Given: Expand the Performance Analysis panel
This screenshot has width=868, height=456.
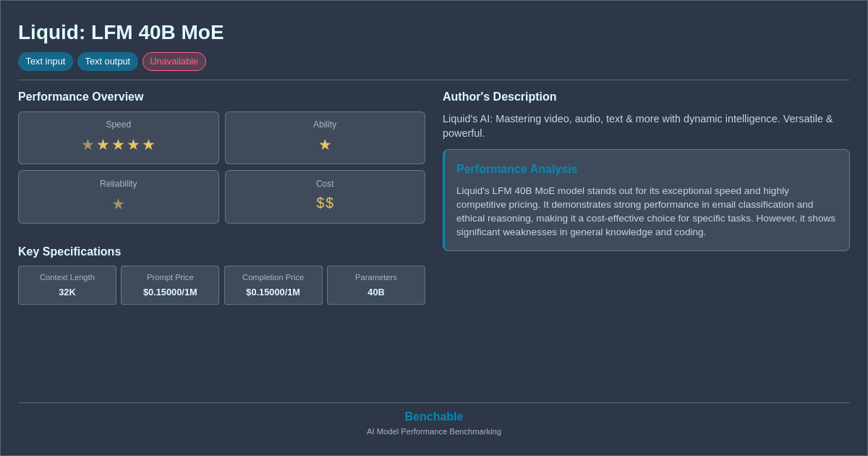Looking at the screenshot, I should pyautogui.click(x=646, y=200).
